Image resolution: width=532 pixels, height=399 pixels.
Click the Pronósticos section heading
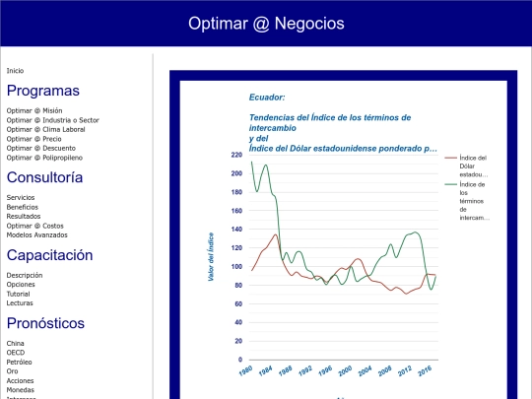tap(45, 323)
